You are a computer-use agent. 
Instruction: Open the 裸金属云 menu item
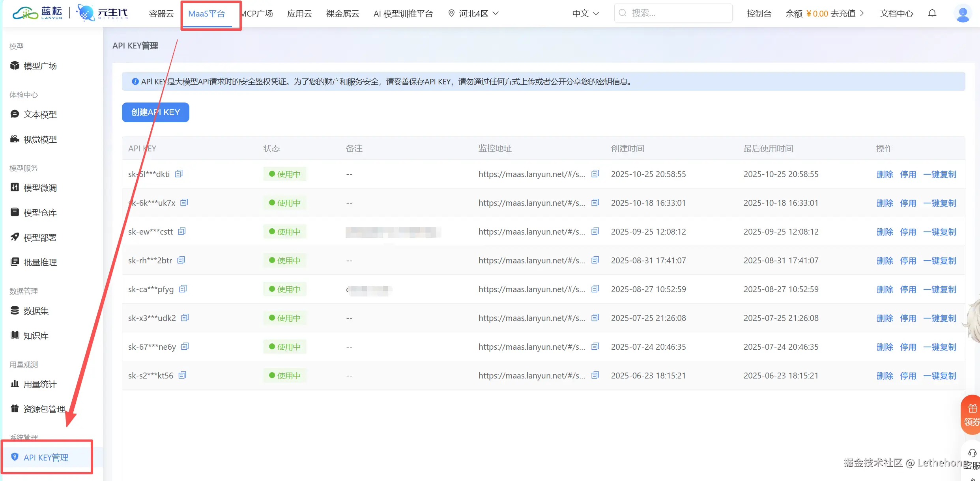coord(342,14)
